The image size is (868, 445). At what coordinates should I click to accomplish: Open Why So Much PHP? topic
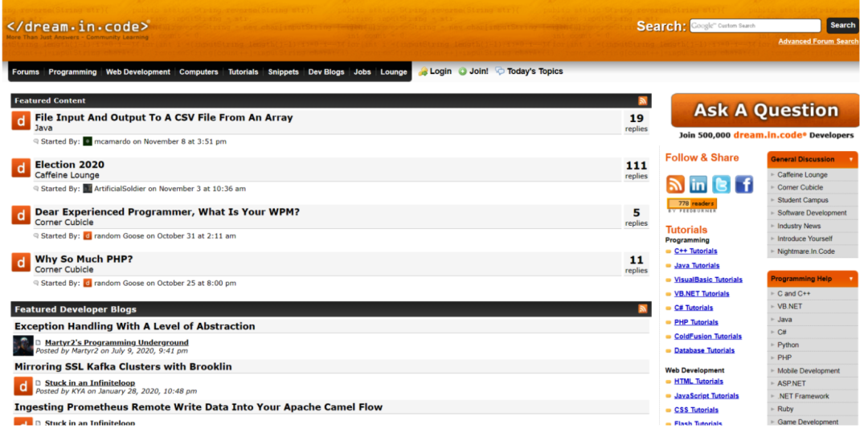pyautogui.click(x=84, y=259)
